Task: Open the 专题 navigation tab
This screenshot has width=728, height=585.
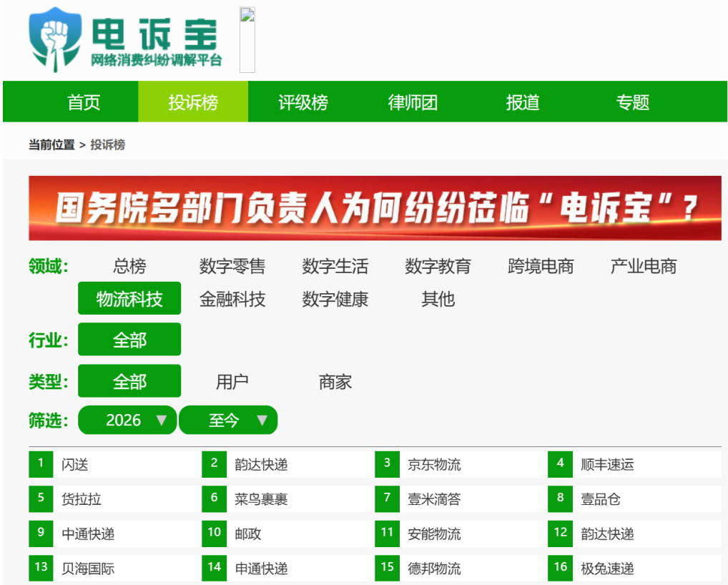Action: [632, 102]
